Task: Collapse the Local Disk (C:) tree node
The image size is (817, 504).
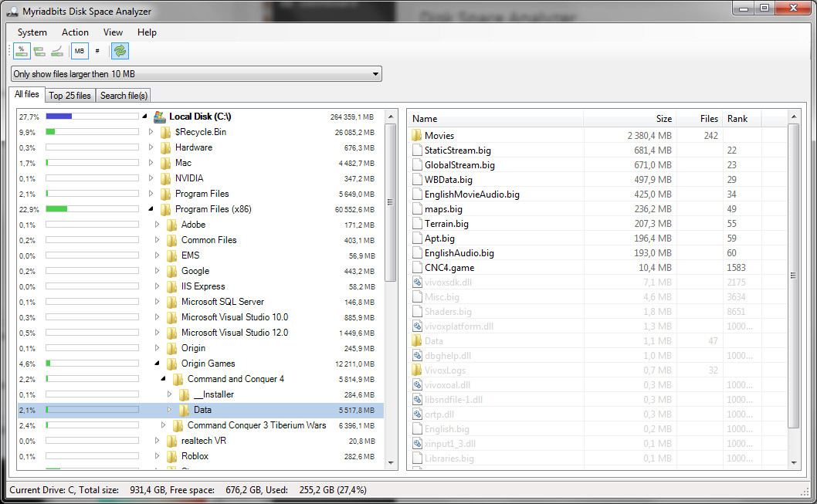Action: tap(145, 117)
